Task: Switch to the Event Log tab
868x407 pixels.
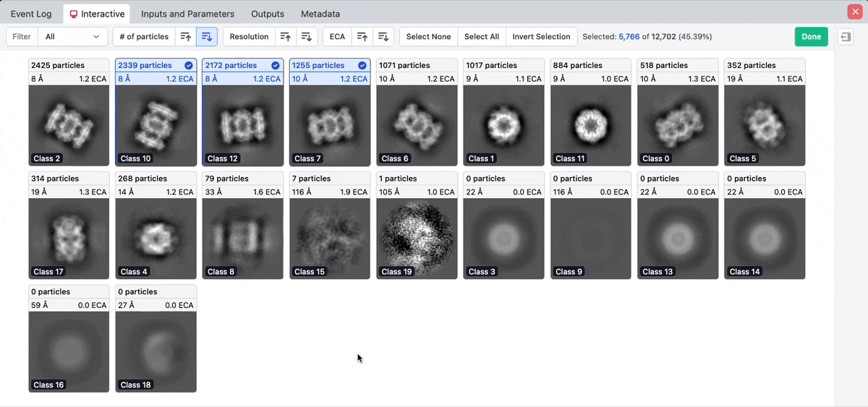Action: pos(31,14)
